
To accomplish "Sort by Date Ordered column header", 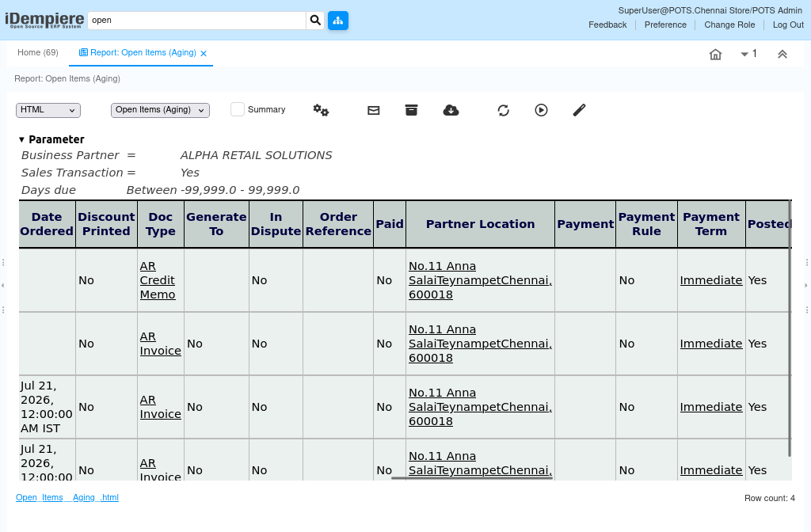I will click(x=47, y=224).
